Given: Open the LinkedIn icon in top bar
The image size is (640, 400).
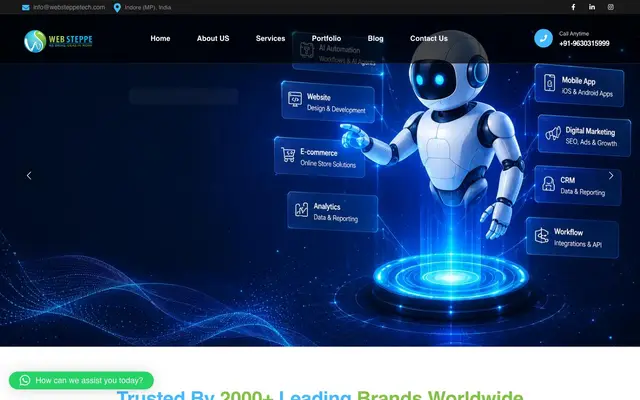Looking at the screenshot, I should tap(592, 7).
